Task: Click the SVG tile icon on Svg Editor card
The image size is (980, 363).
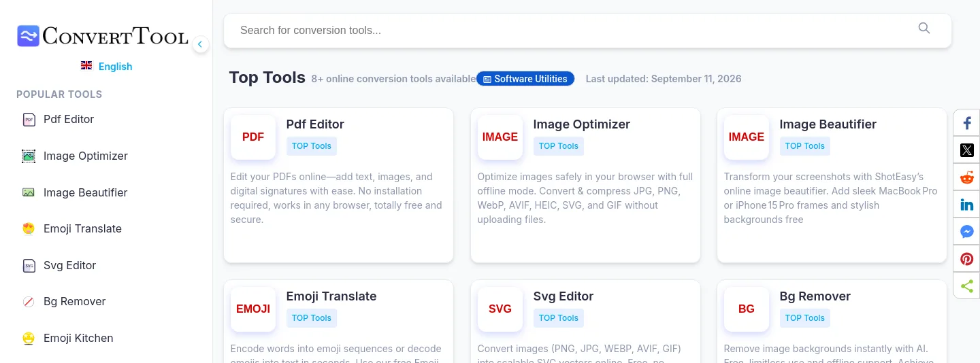Action: 500,309
